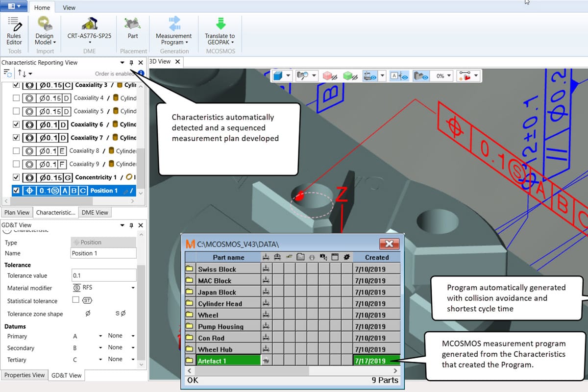Click the Tolerance value input field
This screenshot has width=588, height=392.
click(103, 276)
